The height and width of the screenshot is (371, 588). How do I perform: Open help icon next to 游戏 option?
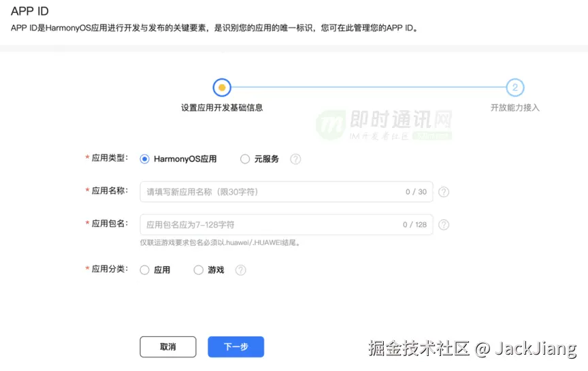click(x=240, y=270)
